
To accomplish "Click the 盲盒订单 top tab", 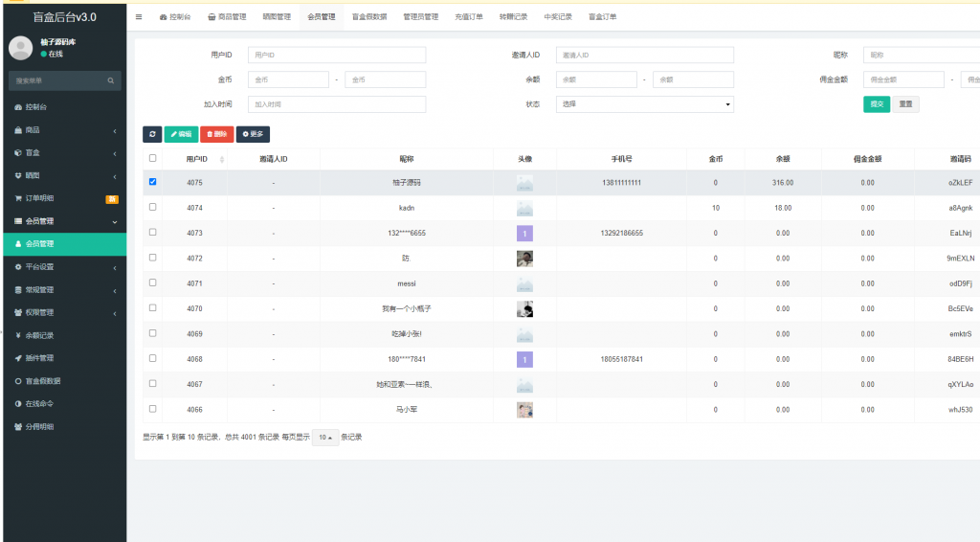I will pyautogui.click(x=603, y=17).
